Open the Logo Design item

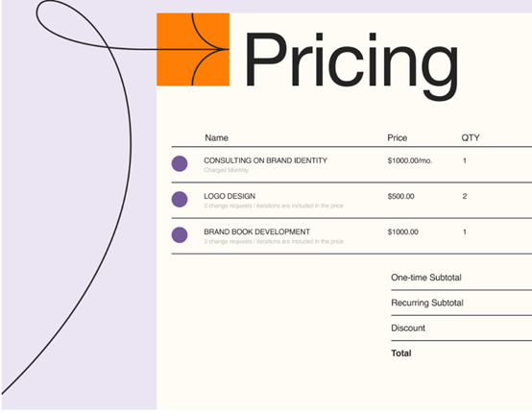(x=230, y=196)
